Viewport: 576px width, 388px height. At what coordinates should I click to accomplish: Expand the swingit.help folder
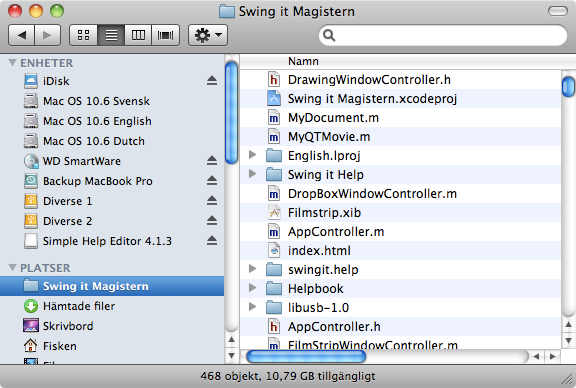pyautogui.click(x=252, y=269)
